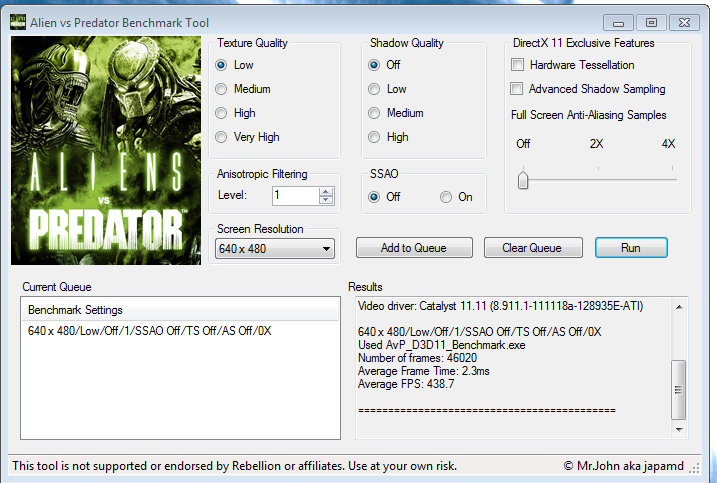Close the Benchmark Tool window

(x=684, y=22)
